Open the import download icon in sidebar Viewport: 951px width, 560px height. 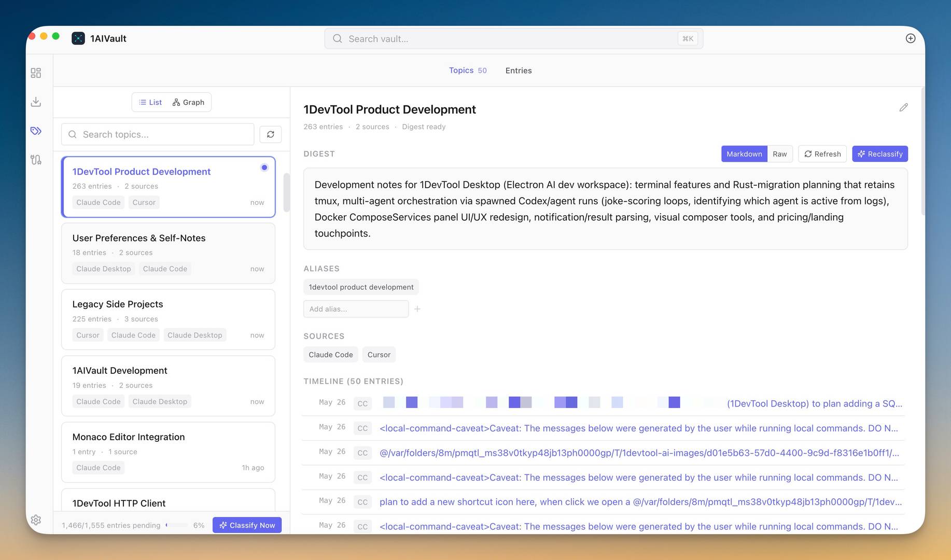36,102
